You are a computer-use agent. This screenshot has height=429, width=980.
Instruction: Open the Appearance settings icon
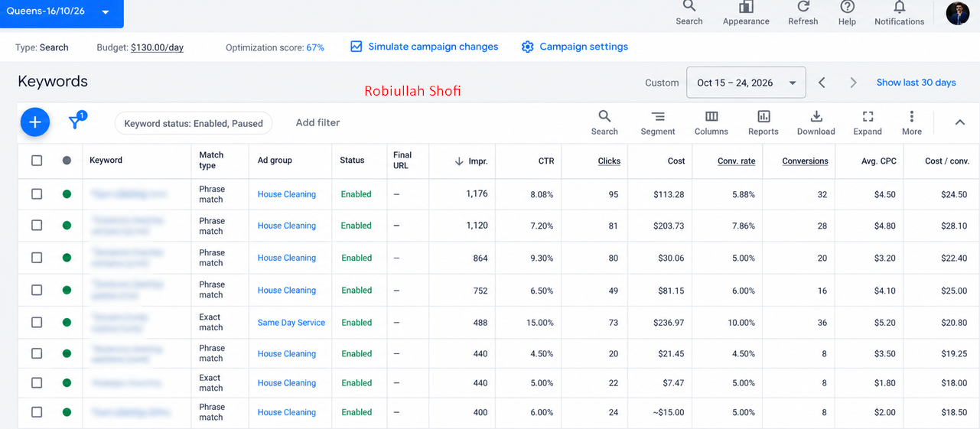coord(746,7)
